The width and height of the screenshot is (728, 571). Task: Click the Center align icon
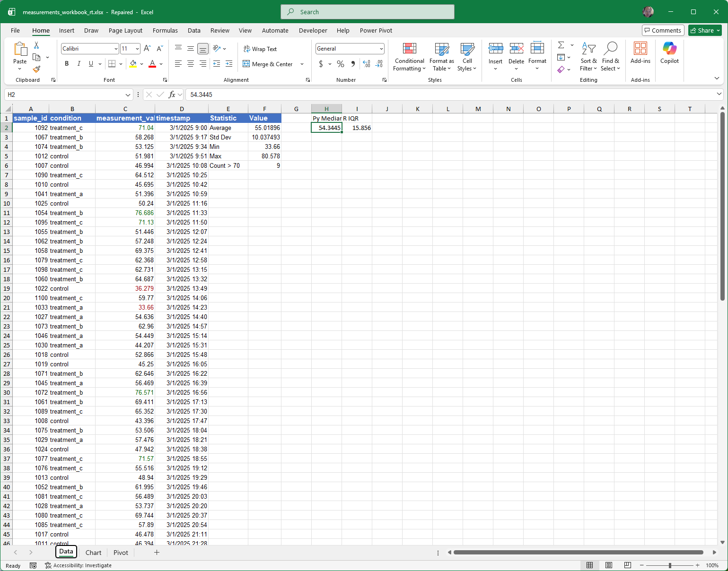click(x=191, y=64)
